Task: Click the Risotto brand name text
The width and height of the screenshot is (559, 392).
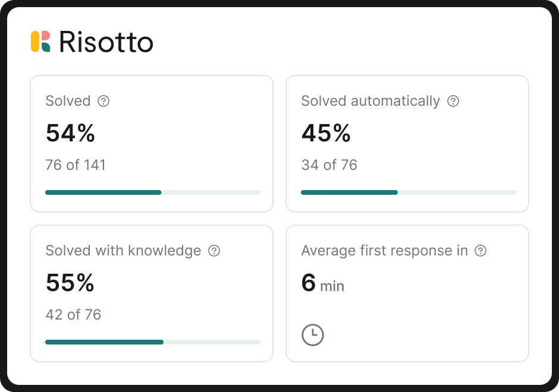Action: (x=106, y=42)
